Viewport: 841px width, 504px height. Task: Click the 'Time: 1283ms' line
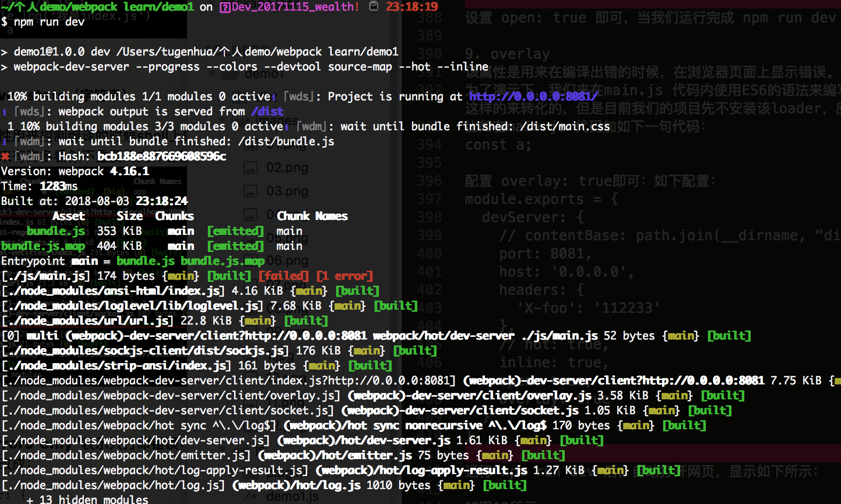[40, 186]
